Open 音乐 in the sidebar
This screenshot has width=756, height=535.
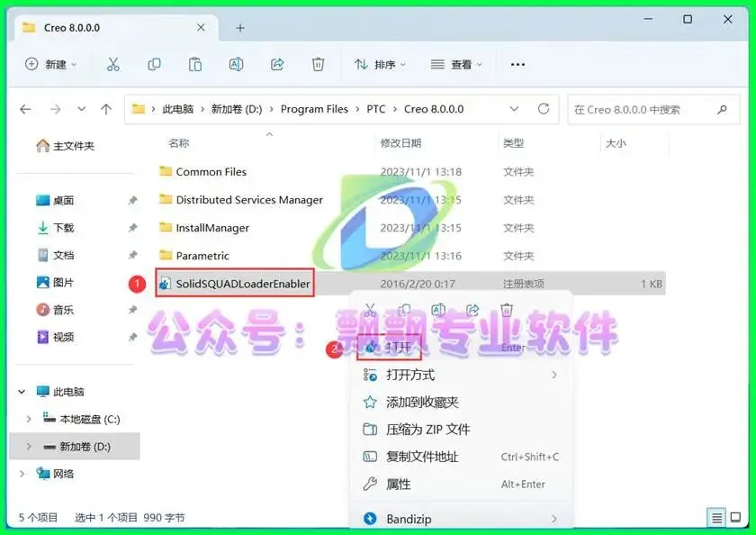click(55, 310)
